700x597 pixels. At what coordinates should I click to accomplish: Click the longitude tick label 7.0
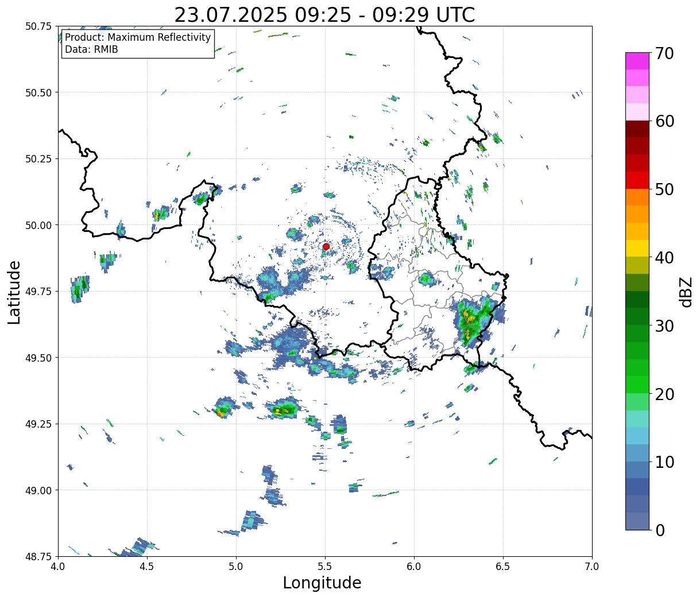592,567
